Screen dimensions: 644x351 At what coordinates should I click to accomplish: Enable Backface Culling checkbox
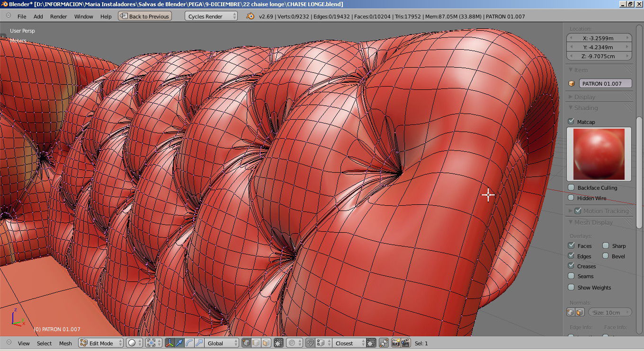click(571, 188)
